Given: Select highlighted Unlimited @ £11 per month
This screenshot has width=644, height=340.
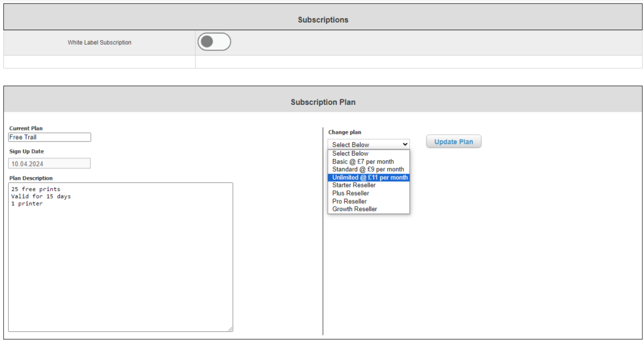Looking at the screenshot, I should point(369,178).
